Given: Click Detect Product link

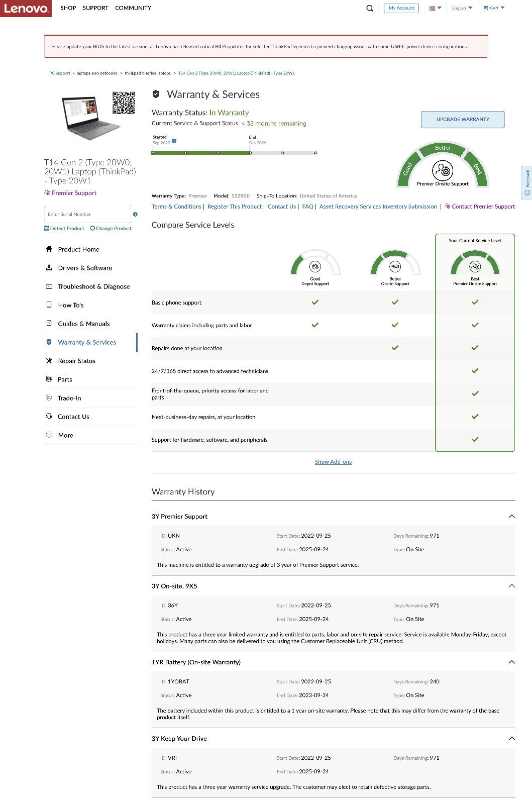Looking at the screenshot, I should [64, 229].
